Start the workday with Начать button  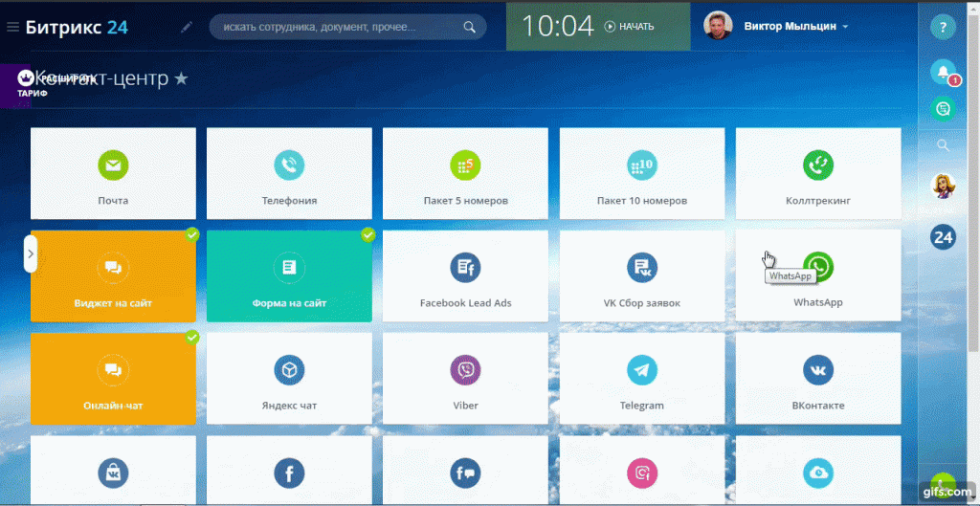(x=629, y=26)
